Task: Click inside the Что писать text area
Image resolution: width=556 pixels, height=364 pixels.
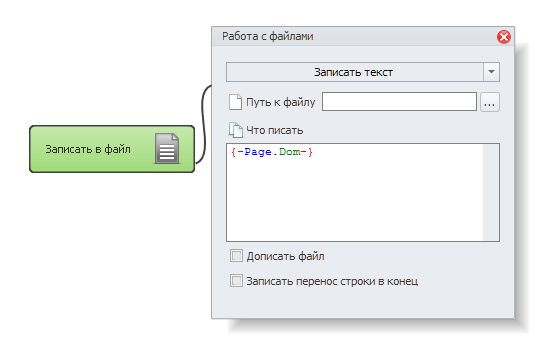Action: tap(355, 192)
